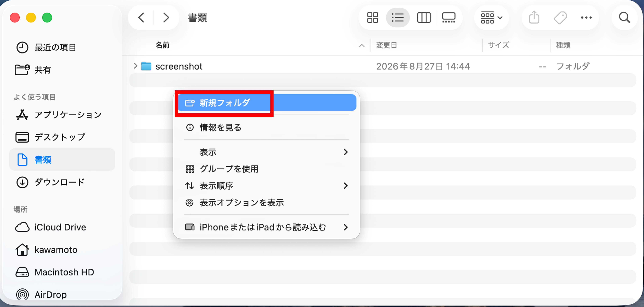Open the 表示 submenu
Screen dimensions: 644x307
pyautogui.click(x=266, y=152)
